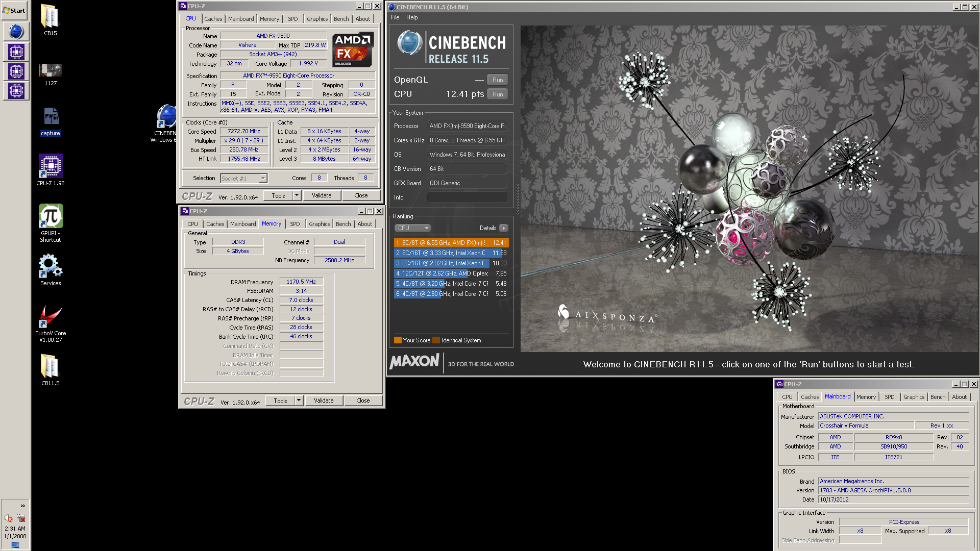Click the CPU-Z title bar icon in Memory window
Screen dimensions: 980x551
[x=185, y=211]
